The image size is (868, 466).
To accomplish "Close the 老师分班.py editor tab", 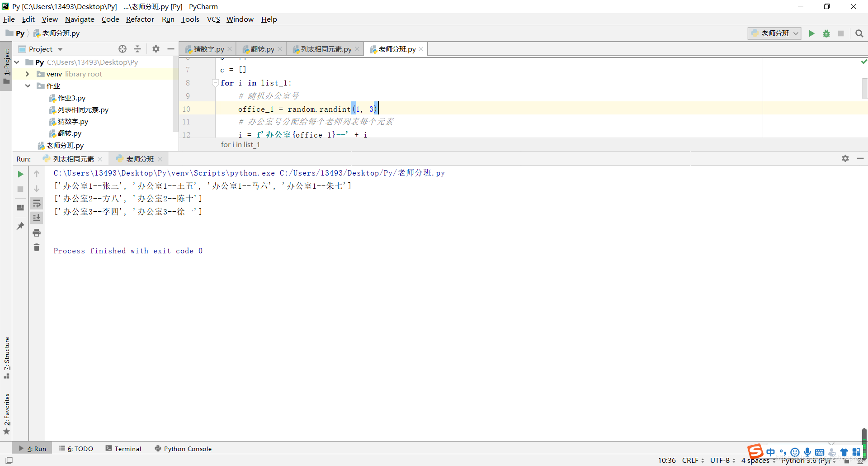I will click(421, 49).
